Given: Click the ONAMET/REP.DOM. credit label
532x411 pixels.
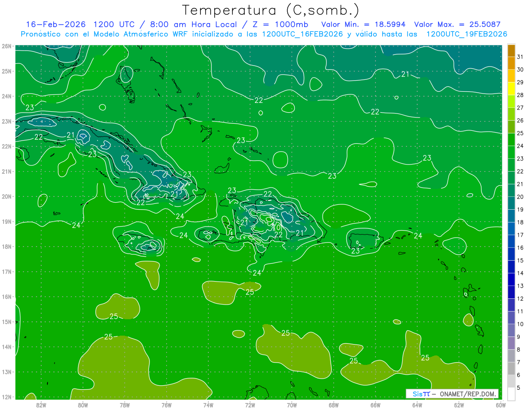Looking at the screenshot, I should pos(468,394).
